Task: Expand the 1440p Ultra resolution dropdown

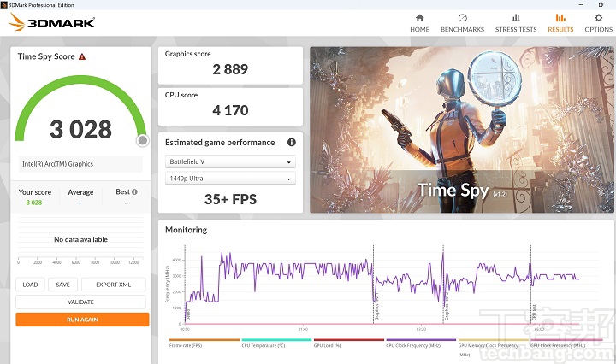Action: [230, 178]
